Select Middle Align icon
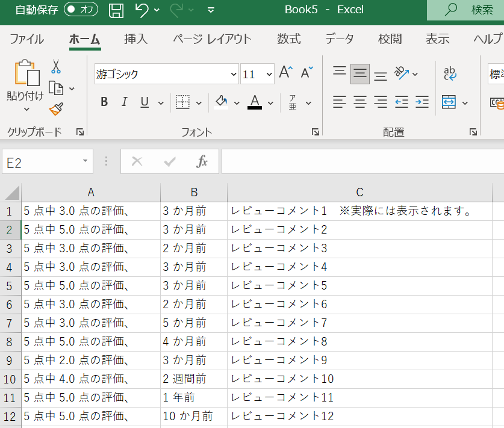The height and width of the screenshot is (428, 504). (359, 74)
